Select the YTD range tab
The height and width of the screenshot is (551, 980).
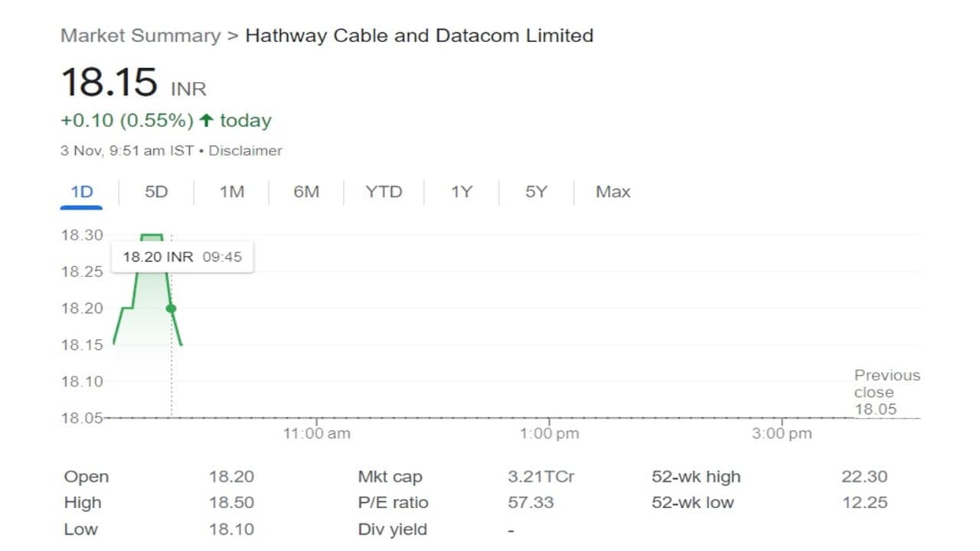(384, 192)
